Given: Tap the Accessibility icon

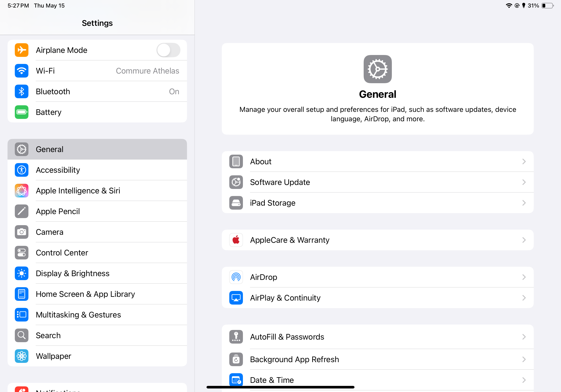Looking at the screenshot, I should click(x=22, y=170).
